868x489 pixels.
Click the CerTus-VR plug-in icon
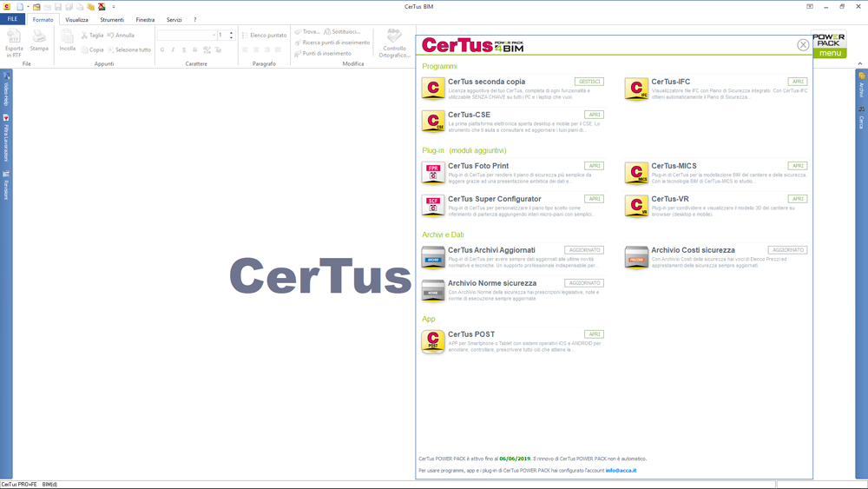(636, 206)
